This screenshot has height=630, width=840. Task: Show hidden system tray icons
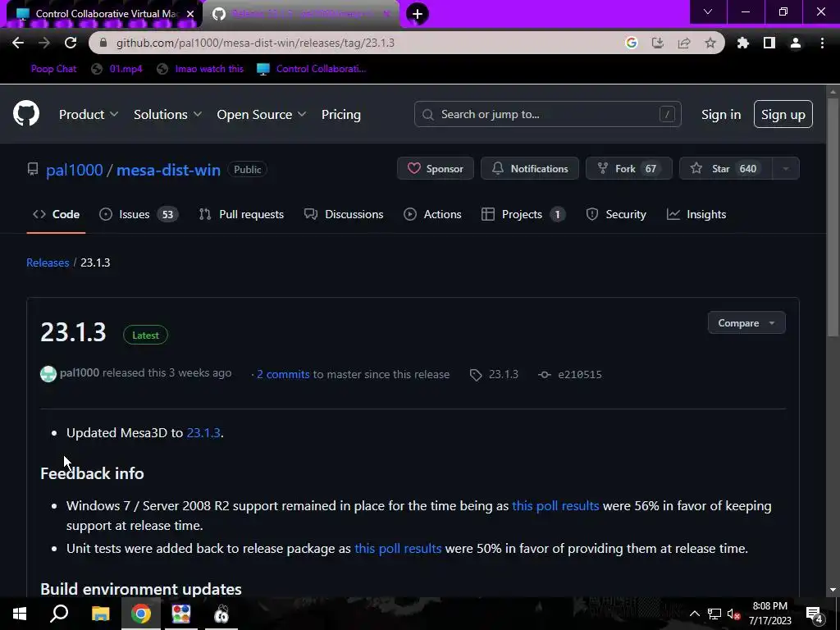click(694, 614)
